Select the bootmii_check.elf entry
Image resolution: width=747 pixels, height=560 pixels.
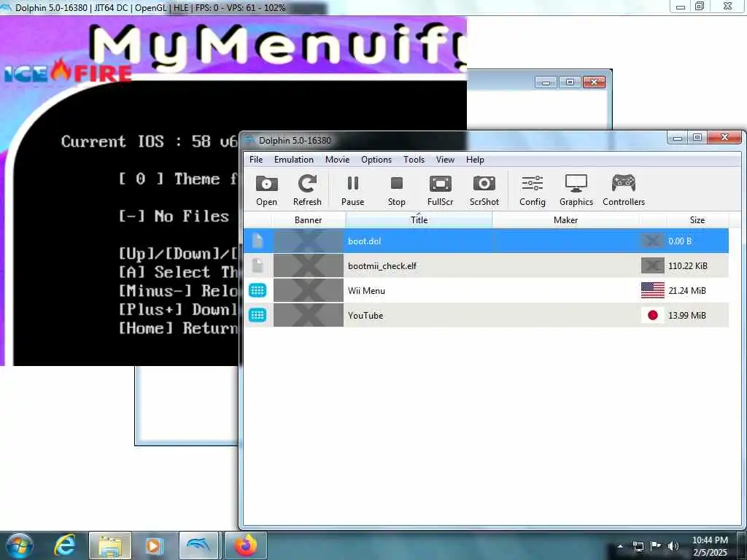(x=486, y=265)
